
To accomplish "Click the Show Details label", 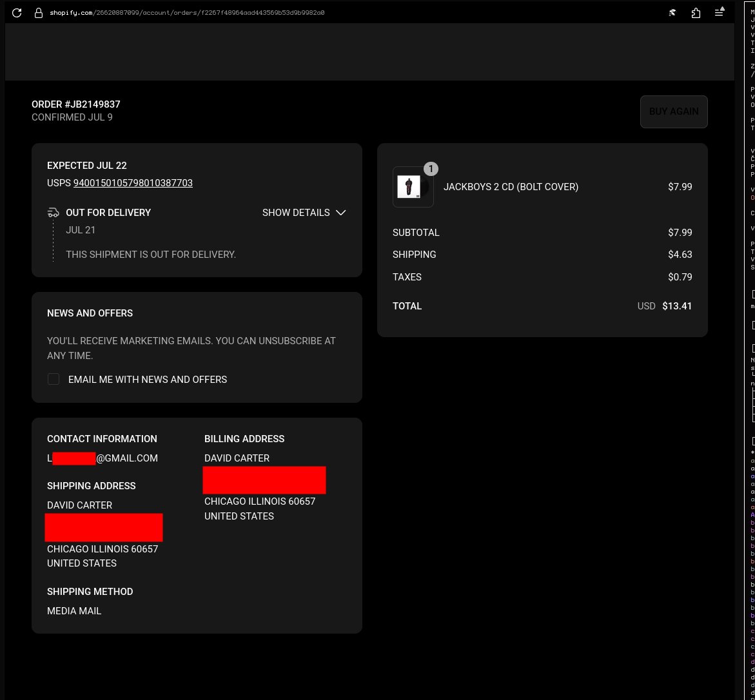I will click(296, 213).
